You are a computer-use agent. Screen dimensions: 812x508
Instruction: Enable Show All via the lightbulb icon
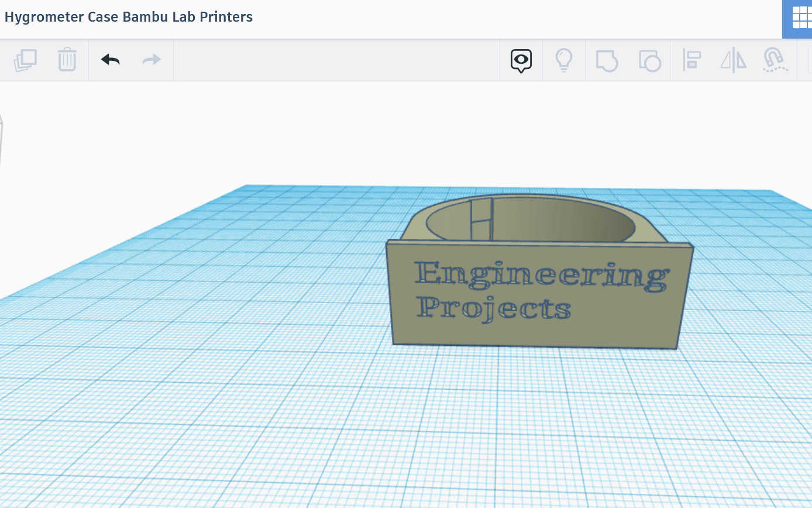[563, 60]
